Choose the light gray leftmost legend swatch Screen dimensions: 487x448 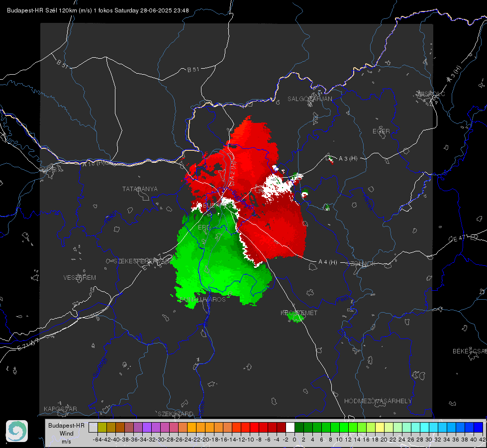[x=93, y=427]
